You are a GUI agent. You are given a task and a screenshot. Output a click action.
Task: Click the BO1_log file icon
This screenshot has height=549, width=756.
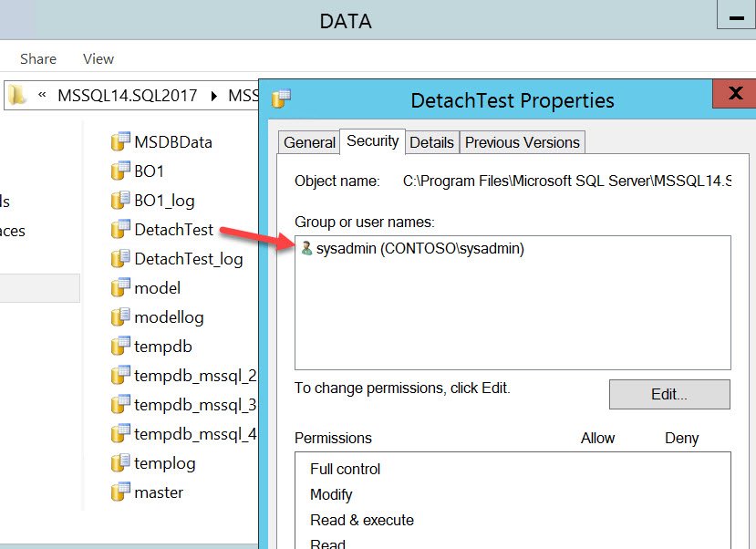[x=120, y=201]
